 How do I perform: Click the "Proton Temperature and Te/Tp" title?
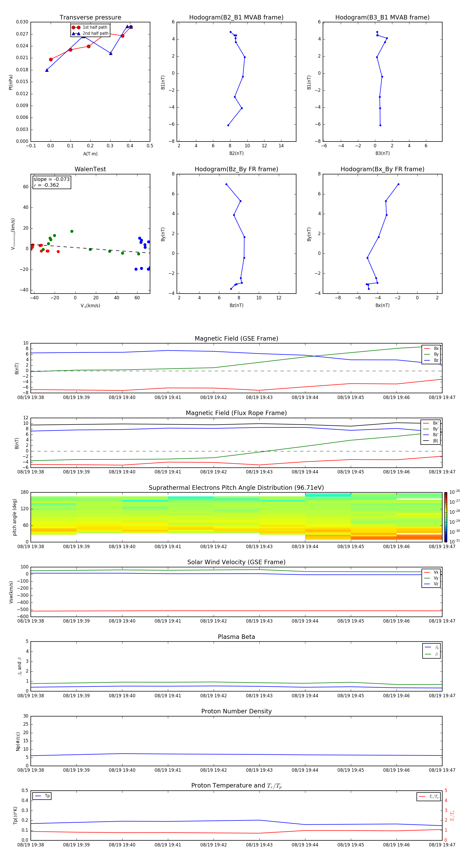coord(236,786)
